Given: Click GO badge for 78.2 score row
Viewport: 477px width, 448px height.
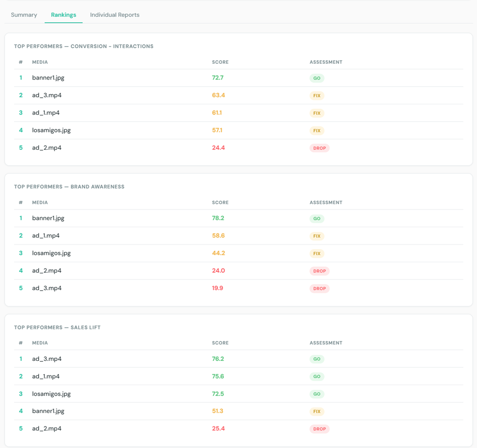Looking at the screenshot, I should tap(317, 218).
